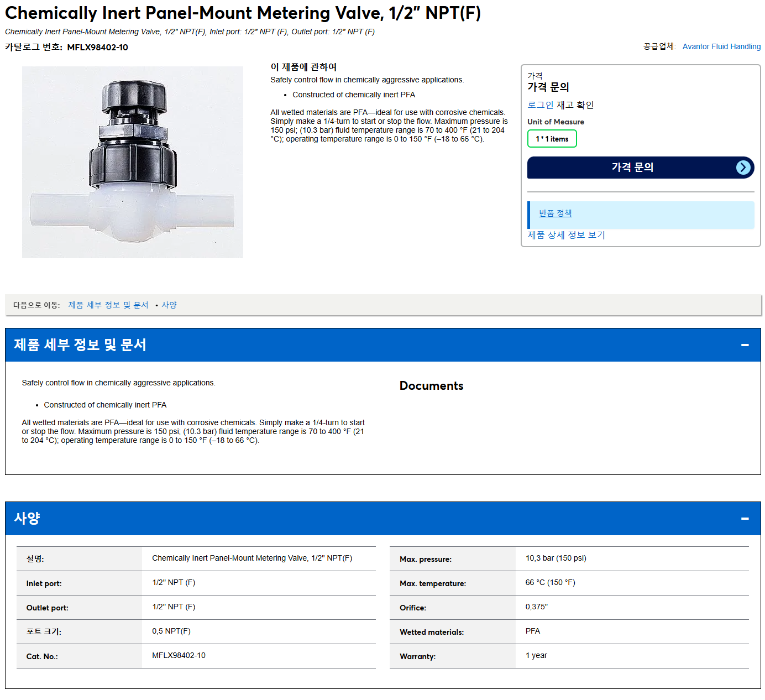Collapse the 사양 section with the minus icon

[x=745, y=519]
